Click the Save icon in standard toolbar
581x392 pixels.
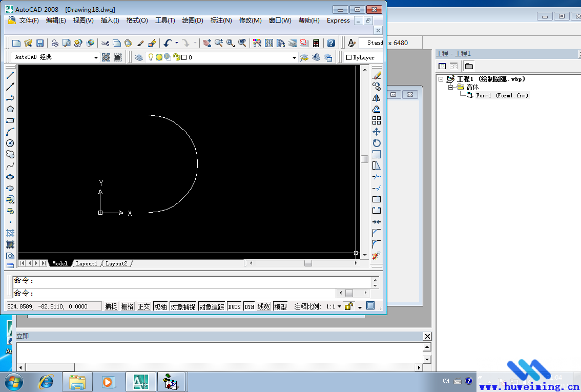tap(40, 43)
